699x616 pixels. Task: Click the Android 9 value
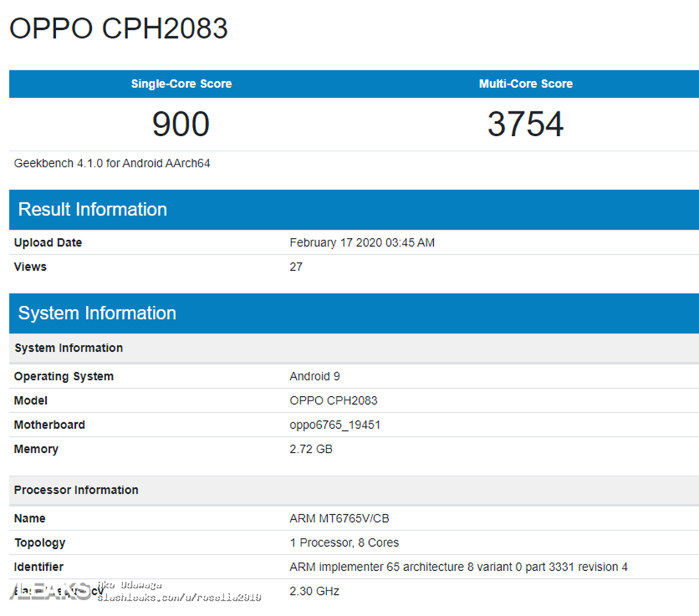[x=315, y=376]
